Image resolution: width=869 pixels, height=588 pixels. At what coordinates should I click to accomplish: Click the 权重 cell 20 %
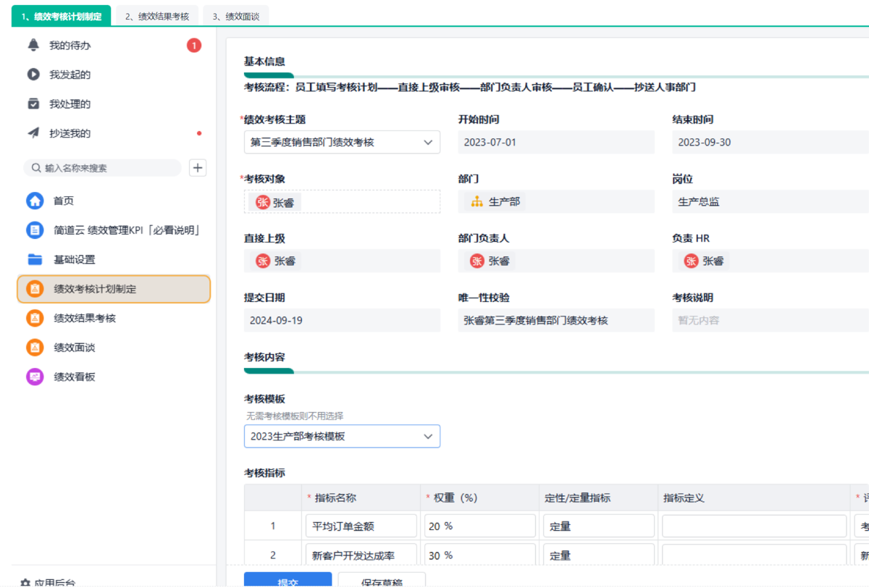pos(480,526)
